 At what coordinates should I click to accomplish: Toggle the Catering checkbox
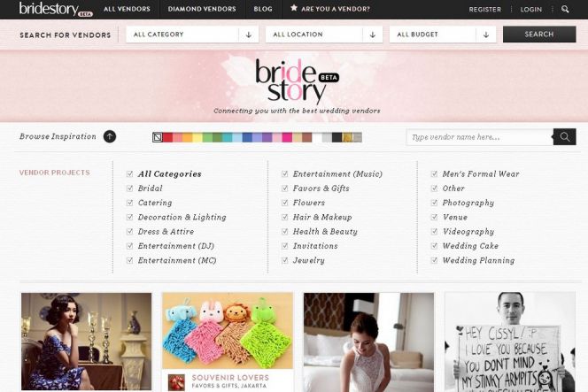130,203
